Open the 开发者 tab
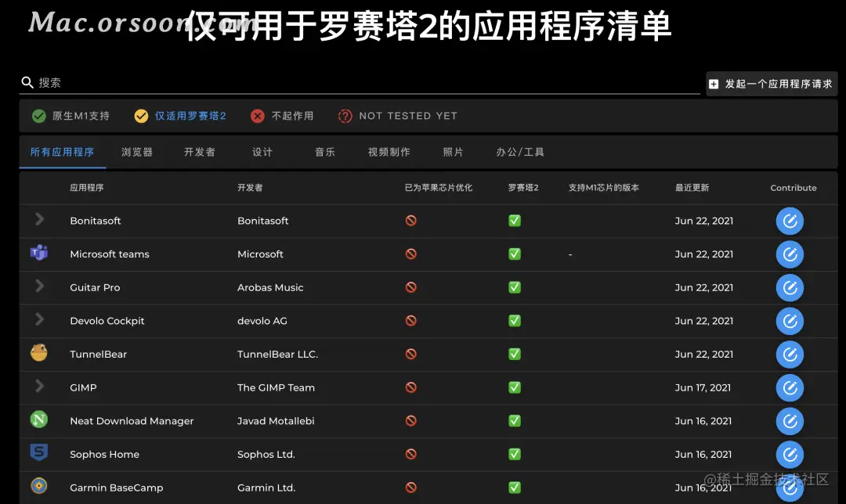 coord(200,152)
